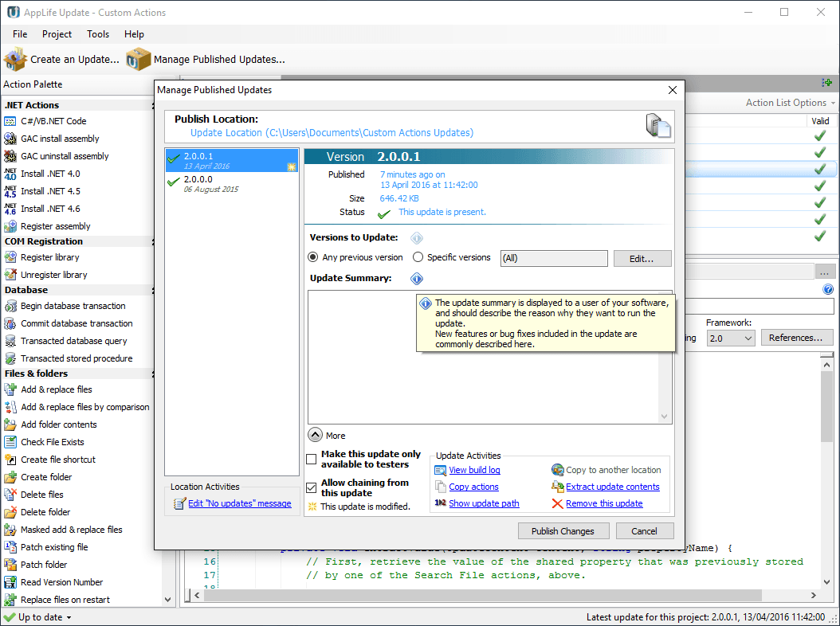
Task: Open the Framework 2.0 dropdown
Action: [x=731, y=338]
